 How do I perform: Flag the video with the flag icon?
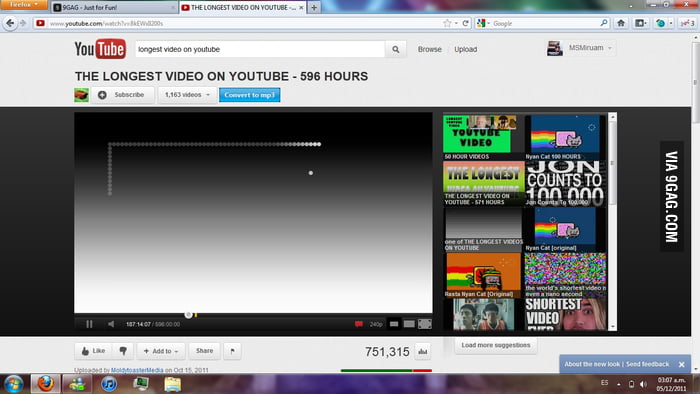(233, 351)
